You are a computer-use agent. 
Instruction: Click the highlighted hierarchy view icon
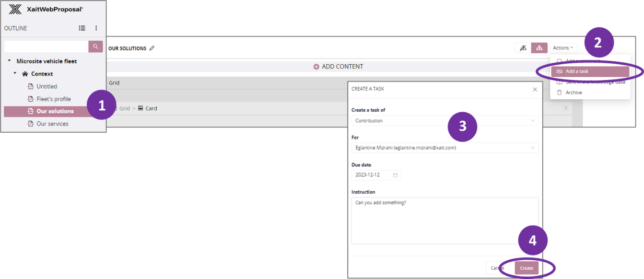pos(539,48)
